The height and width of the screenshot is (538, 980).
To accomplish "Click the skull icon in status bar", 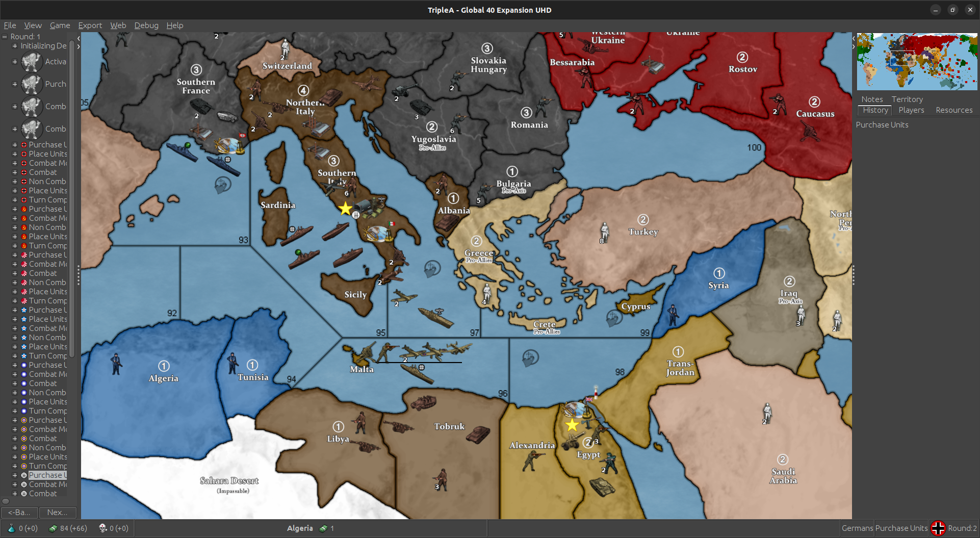I will point(102,528).
